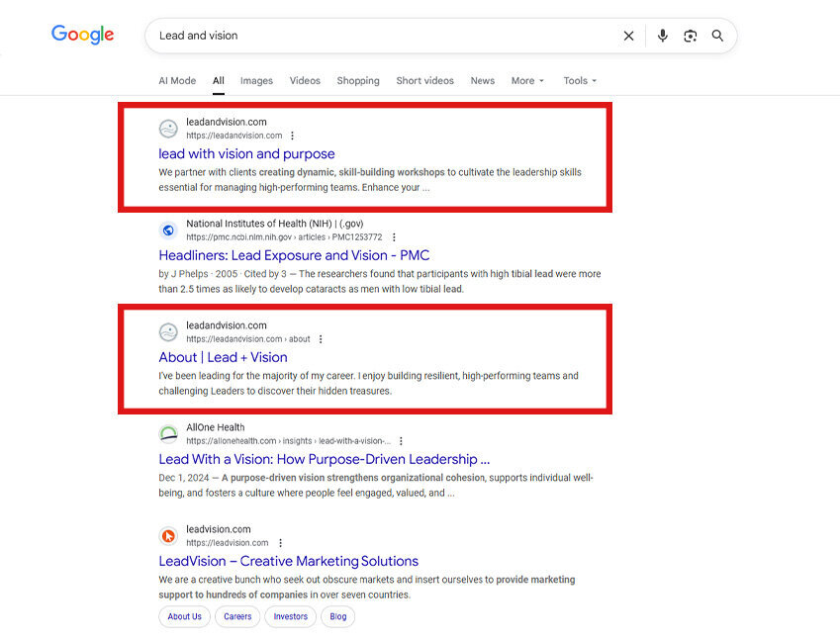Click inside the search input field
The image size is (840, 643).
pyautogui.click(x=376, y=36)
